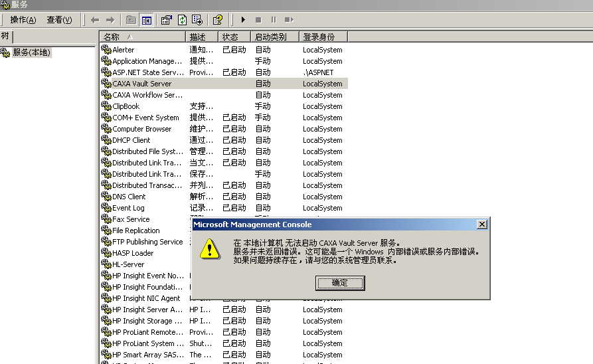The image size is (593, 364).
Task: Select the HASP Loader service
Action: click(133, 253)
